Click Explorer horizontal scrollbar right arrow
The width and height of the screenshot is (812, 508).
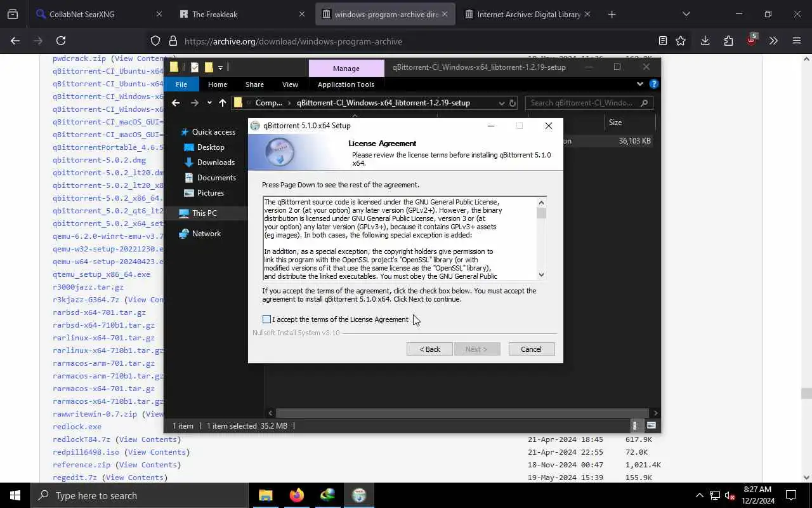click(655, 413)
